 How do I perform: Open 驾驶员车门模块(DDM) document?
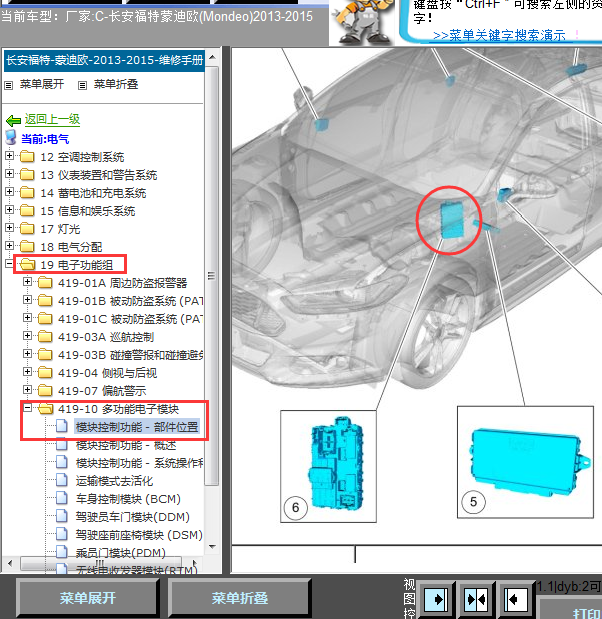(133, 517)
